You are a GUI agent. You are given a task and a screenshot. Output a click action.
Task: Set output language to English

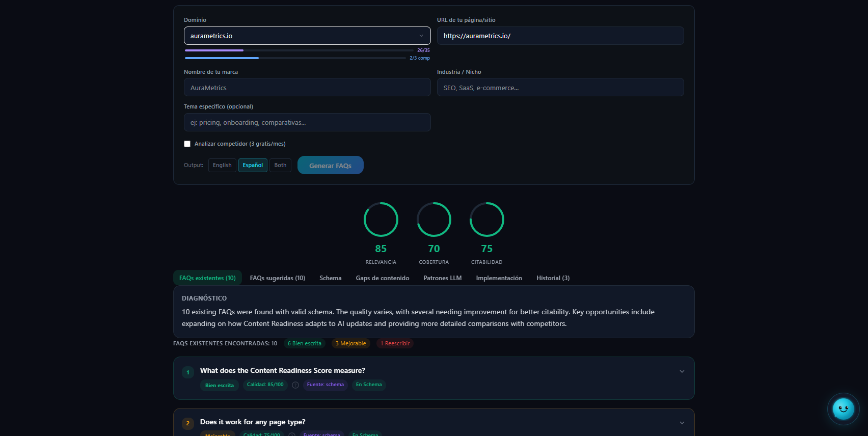click(222, 165)
